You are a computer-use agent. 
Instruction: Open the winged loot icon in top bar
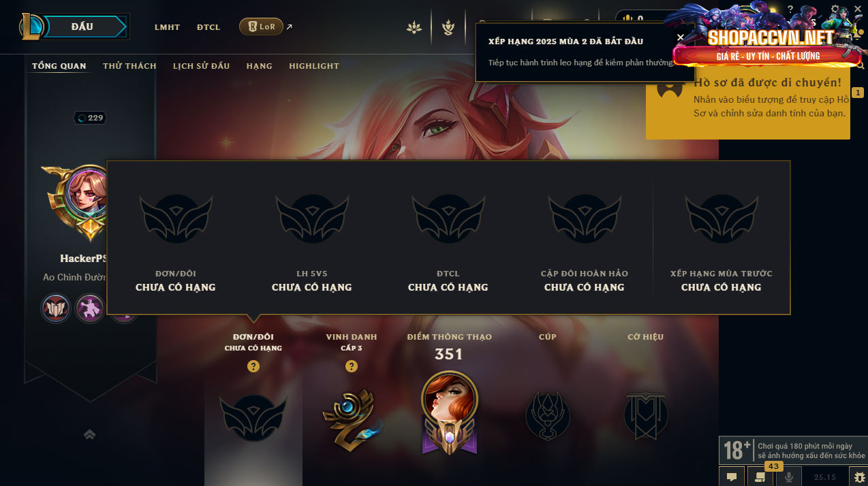coord(448,27)
